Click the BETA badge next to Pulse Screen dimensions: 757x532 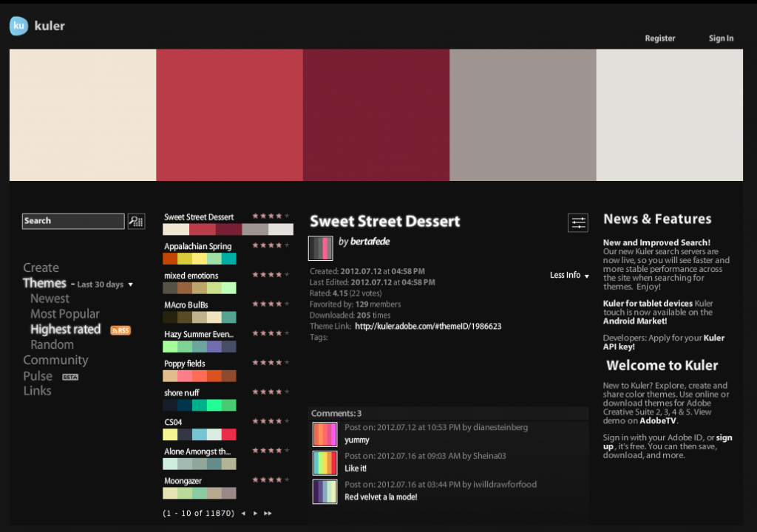(x=70, y=377)
